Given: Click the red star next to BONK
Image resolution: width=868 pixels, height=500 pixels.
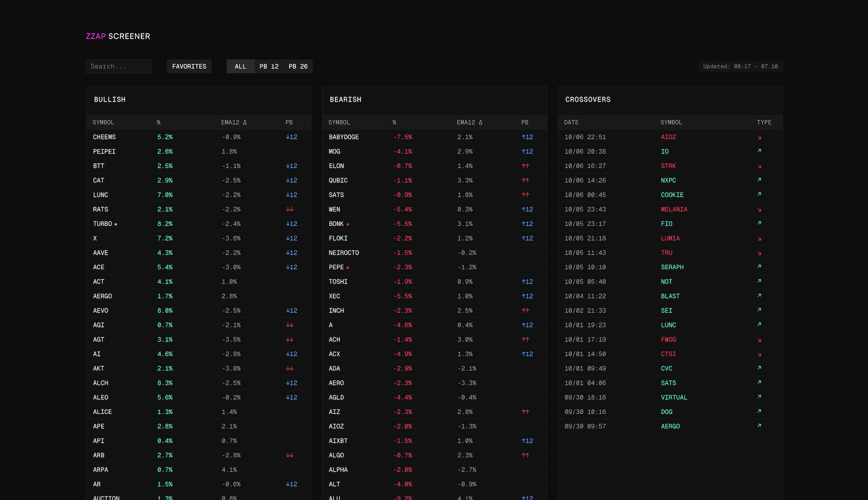Looking at the screenshot, I should click(348, 224).
